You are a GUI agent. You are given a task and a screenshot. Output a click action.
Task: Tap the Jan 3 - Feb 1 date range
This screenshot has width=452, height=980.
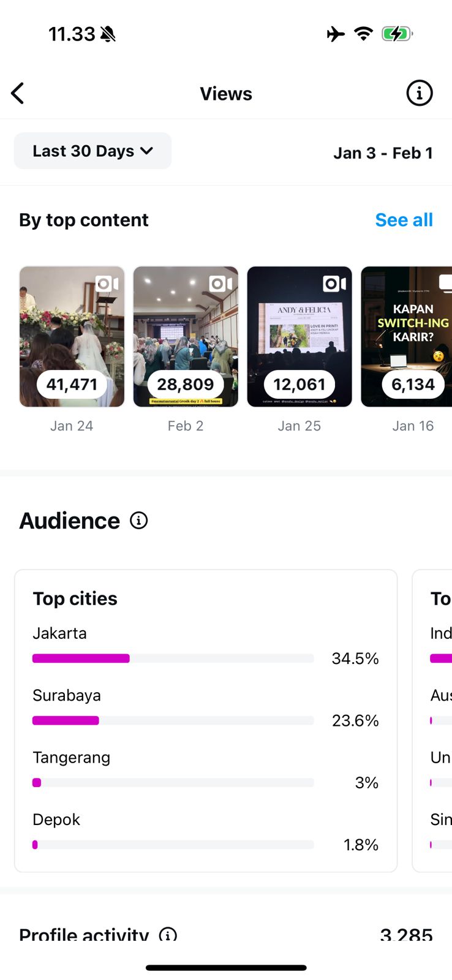(383, 153)
